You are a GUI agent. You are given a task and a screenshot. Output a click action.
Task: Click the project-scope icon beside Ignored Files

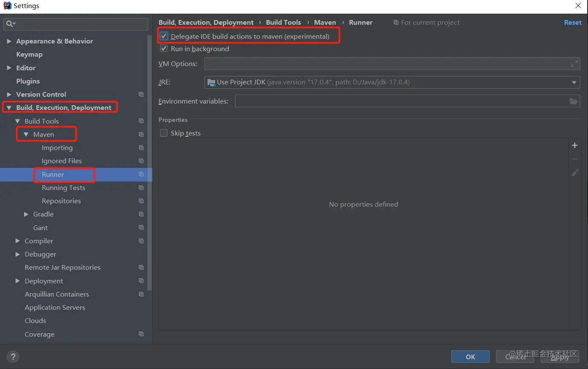point(141,161)
